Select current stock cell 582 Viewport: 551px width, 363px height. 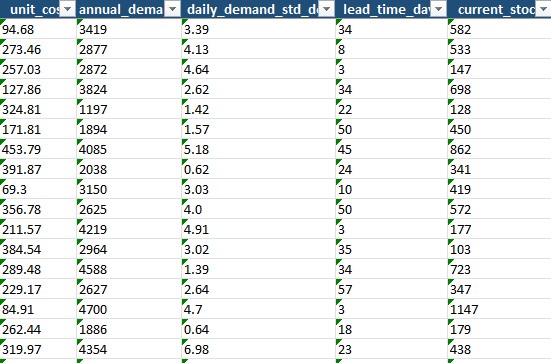tap(499, 29)
